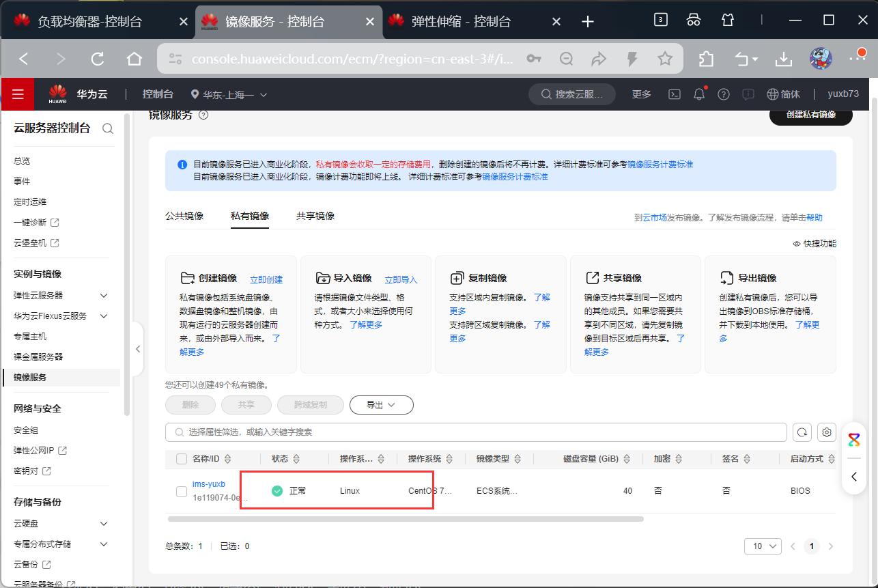Image resolution: width=878 pixels, height=588 pixels.
Task: Open 更多 in header
Action: 642,94
